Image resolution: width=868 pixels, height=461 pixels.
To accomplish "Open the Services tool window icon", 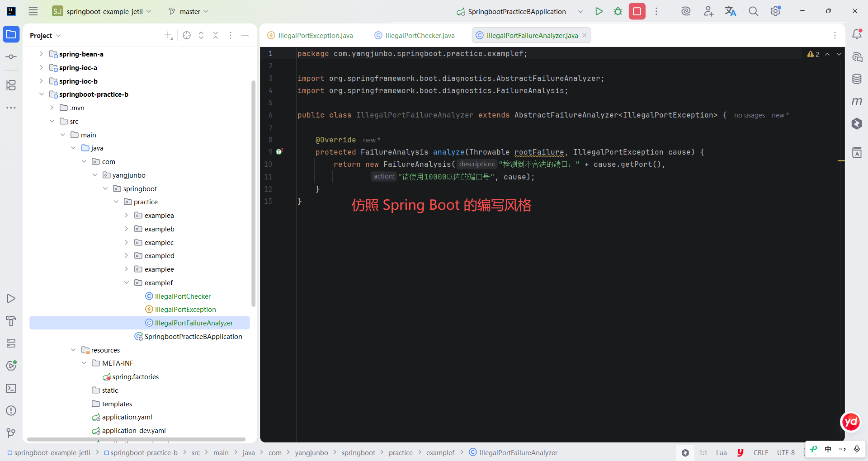I will coord(11,343).
